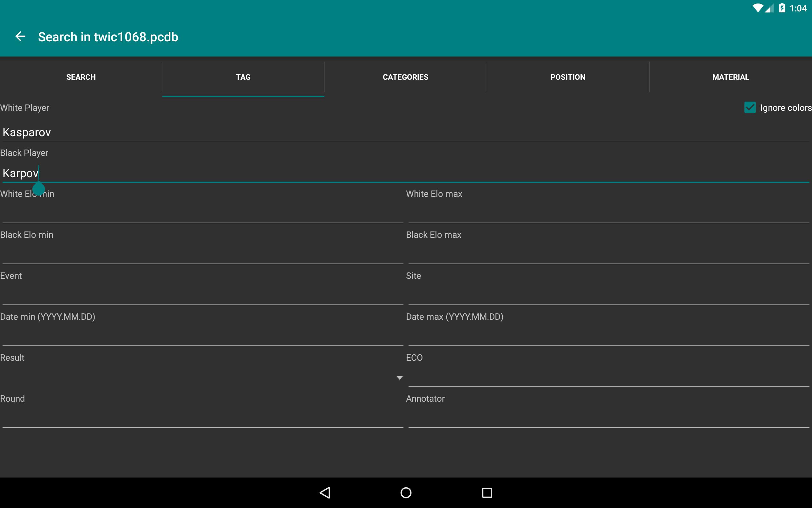Viewport: 812px width, 508px height.
Task: Switch to the SEARCH tab
Action: (81, 77)
